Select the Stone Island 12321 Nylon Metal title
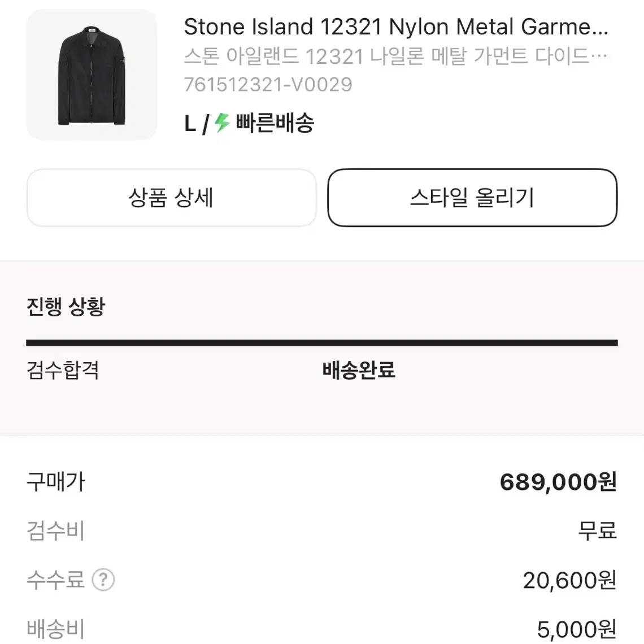 pyautogui.click(x=396, y=27)
